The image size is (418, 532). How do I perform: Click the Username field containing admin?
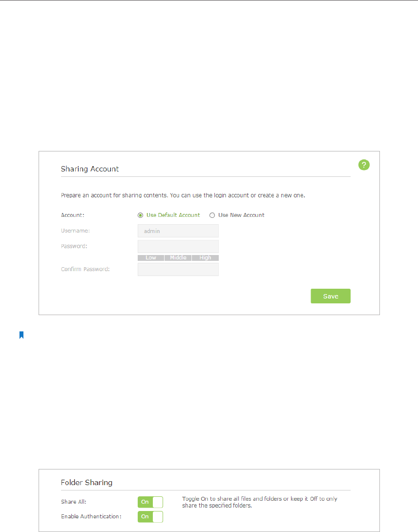pyautogui.click(x=178, y=231)
